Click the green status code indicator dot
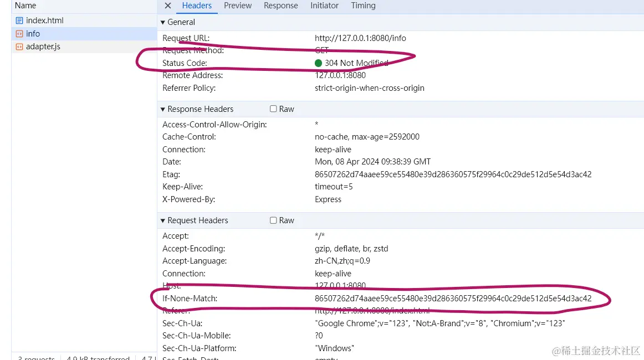This screenshot has height=360, width=644. tap(318, 63)
